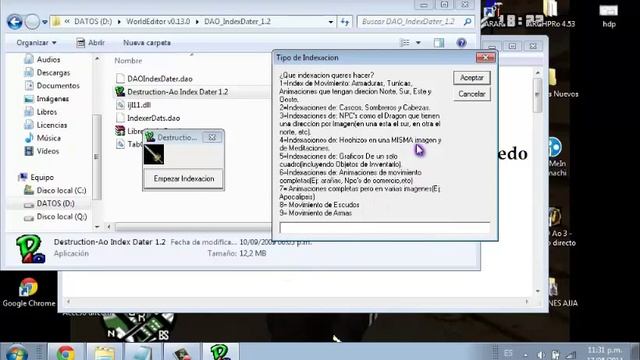Click the volume icon in system tray
This screenshot has height=360, width=640.
tap(541, 354)
